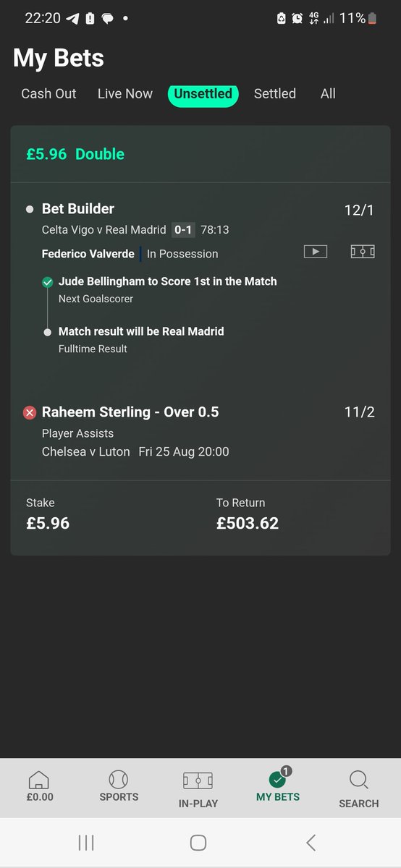
Task: Open Celta Vigo v Real Madrid match
Action: (104, 230)
